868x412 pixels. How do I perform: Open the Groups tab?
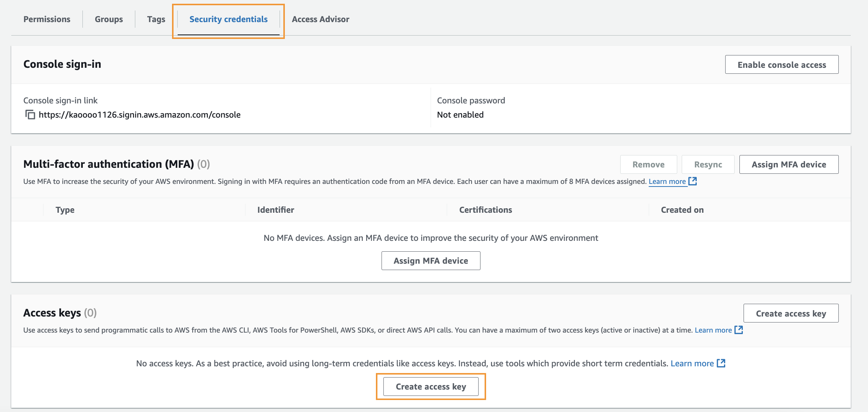pos(108,19)
